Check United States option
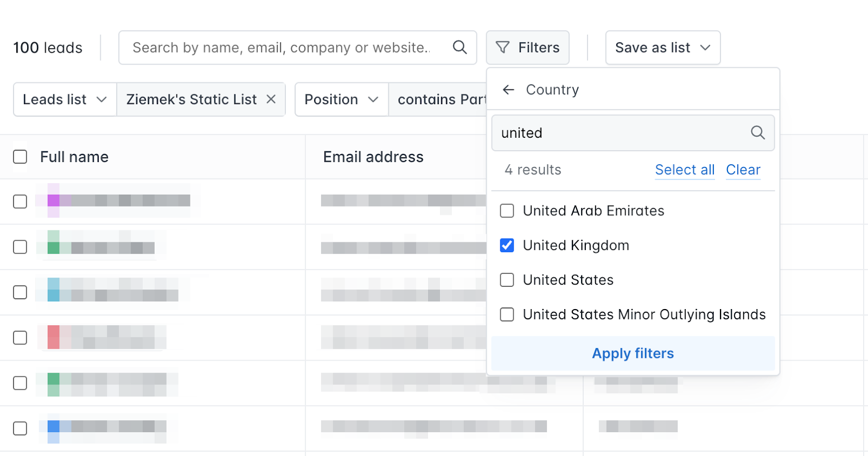Image resolution: width=868 pixels, height=456 pixels. coord(507,280)
